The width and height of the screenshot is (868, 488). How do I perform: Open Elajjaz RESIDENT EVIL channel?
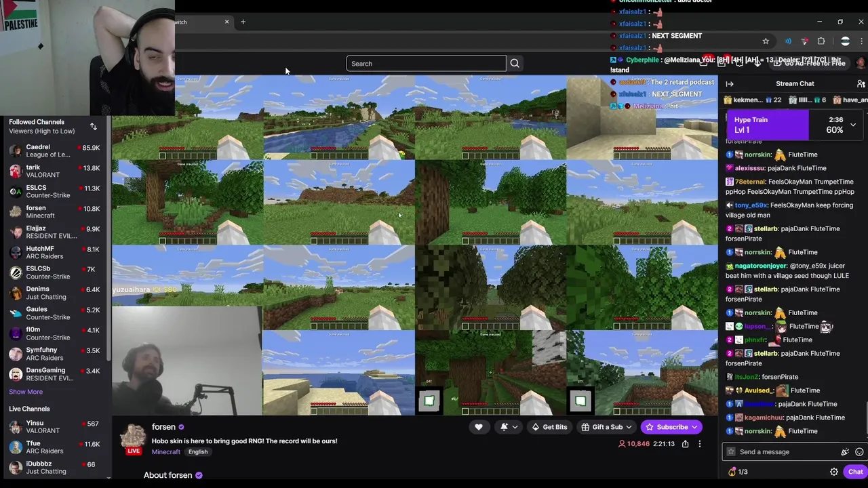click(x=54, y=232)
